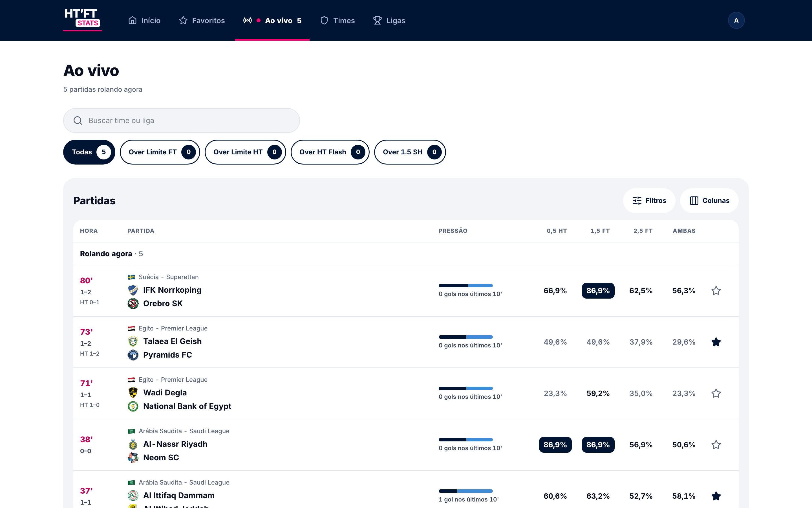
Task: Click the Neom SC crest
Action: coord(133,457)
